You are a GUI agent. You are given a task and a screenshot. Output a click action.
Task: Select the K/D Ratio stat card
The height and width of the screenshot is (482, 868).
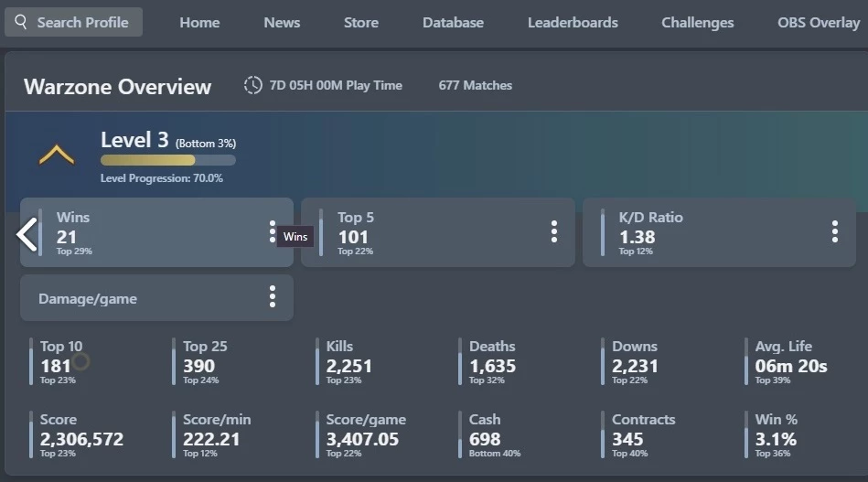click(x=719, y=232)
